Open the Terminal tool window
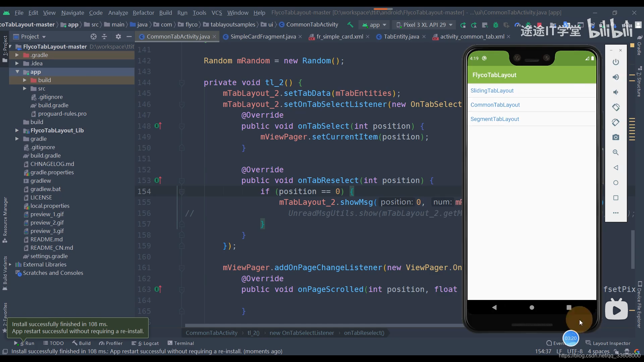This screenshot has height=362, width=644. point(180,343)
